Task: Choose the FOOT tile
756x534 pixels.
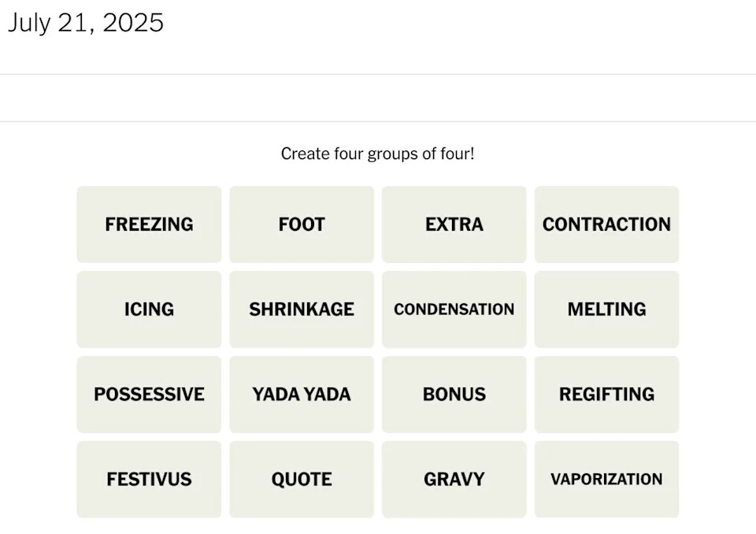Action: point(302,224)
